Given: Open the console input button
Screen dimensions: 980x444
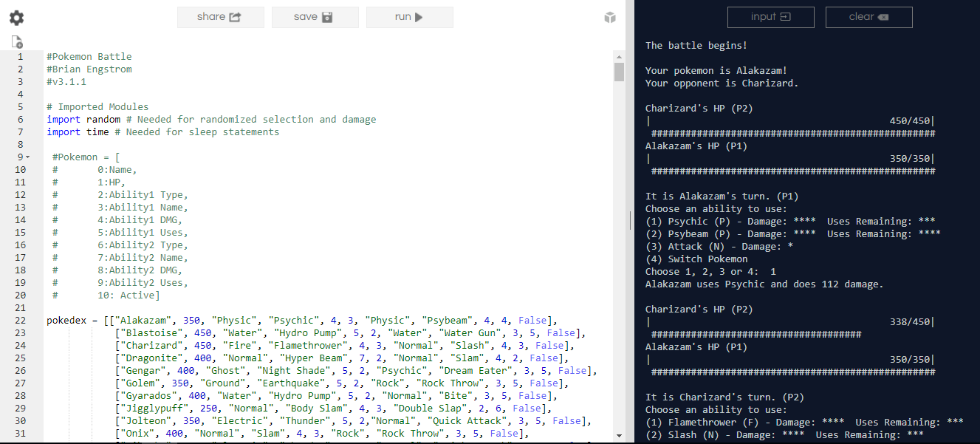Looking at the screenshot, I should pyautogui.click(x=770, y=17).
